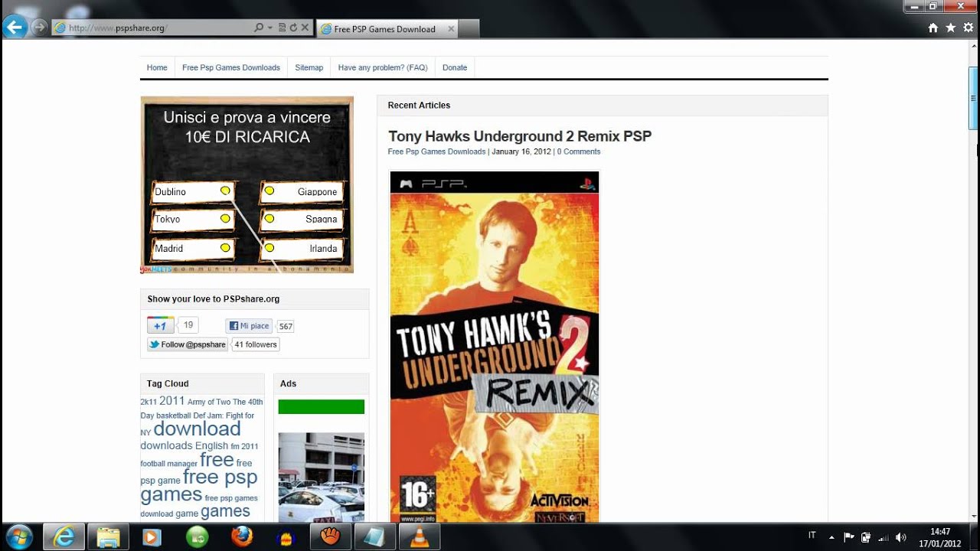Open the volume speaker icon in tray
This screenshot has width=980, height=551.
(x=900, y=537)
